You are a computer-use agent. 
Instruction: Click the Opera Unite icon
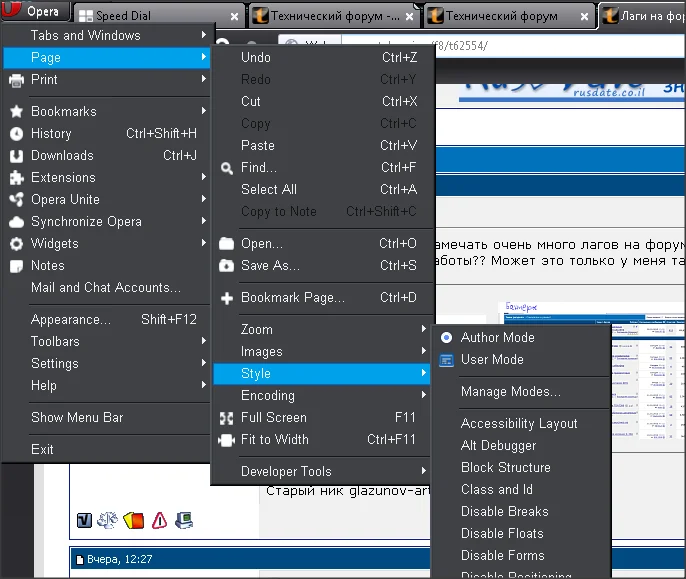coord(17,200)
